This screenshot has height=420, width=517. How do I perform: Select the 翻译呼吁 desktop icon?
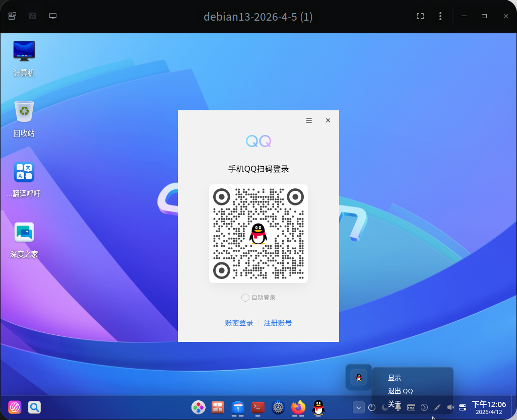click(x=24, y=180)
